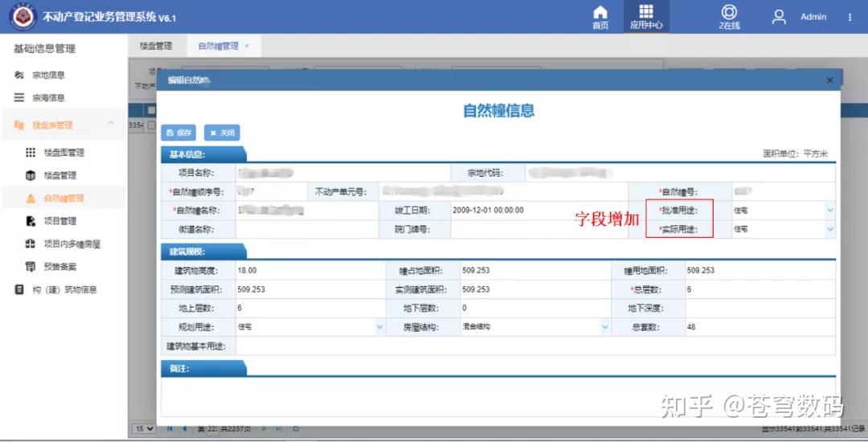View the 2在线 online users icon
The image size is (868, 442).
click(729, 17)
